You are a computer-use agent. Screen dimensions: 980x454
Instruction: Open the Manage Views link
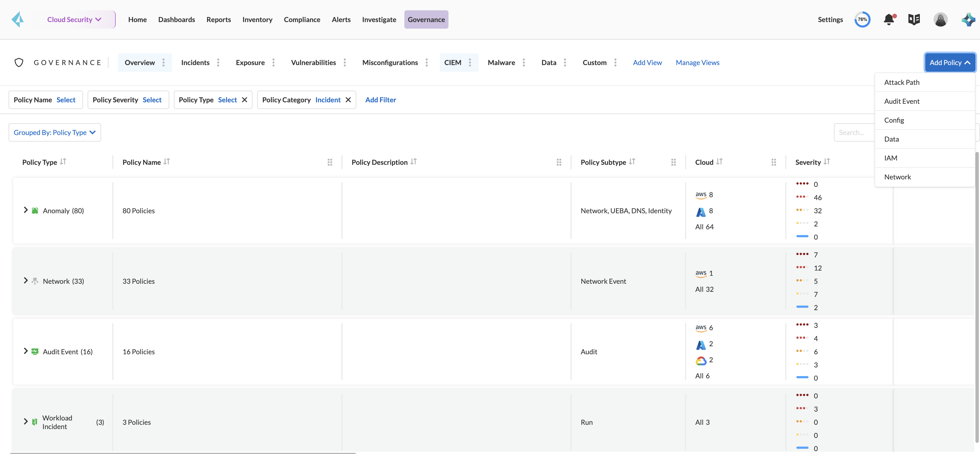[697, 62]
